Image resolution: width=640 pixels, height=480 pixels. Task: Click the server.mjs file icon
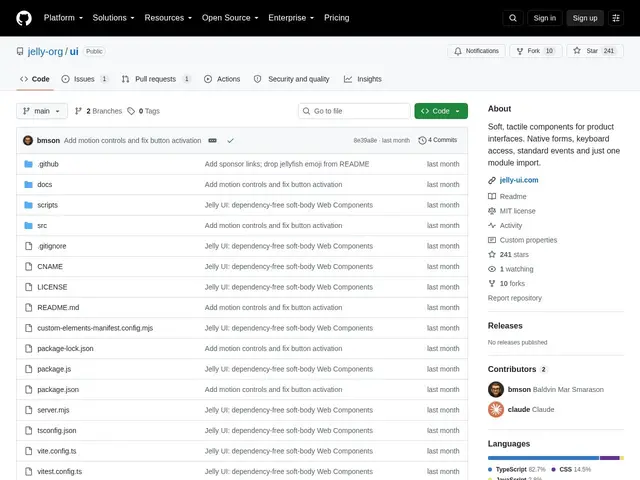pyautogui.click(x=28, y=410)
